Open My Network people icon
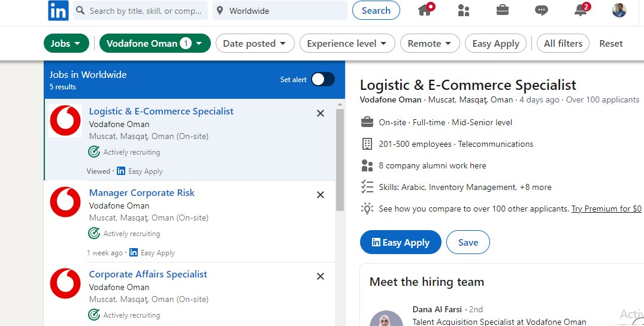This screenshot has height=326, width=644. [x=463, y=10]
